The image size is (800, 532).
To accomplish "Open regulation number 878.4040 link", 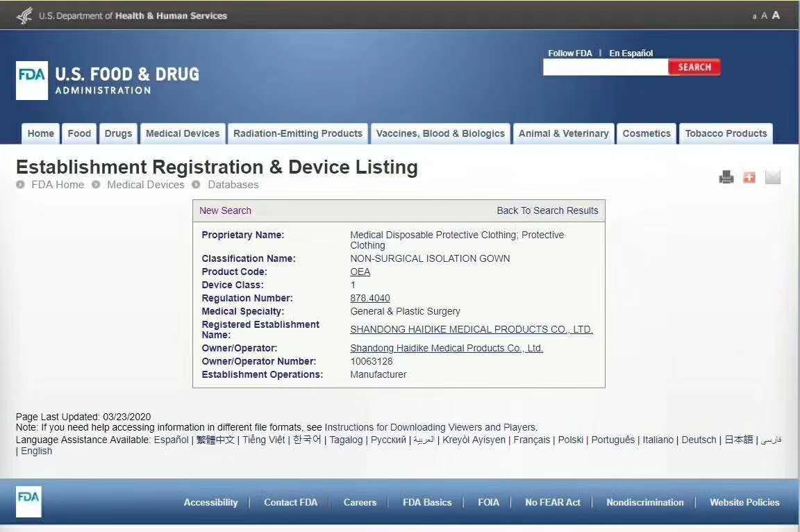I will pyautogui.click(x=370, y=299).
